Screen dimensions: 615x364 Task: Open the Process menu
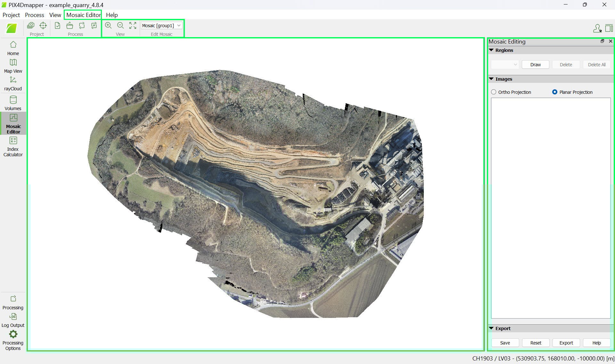coord(34,15)
